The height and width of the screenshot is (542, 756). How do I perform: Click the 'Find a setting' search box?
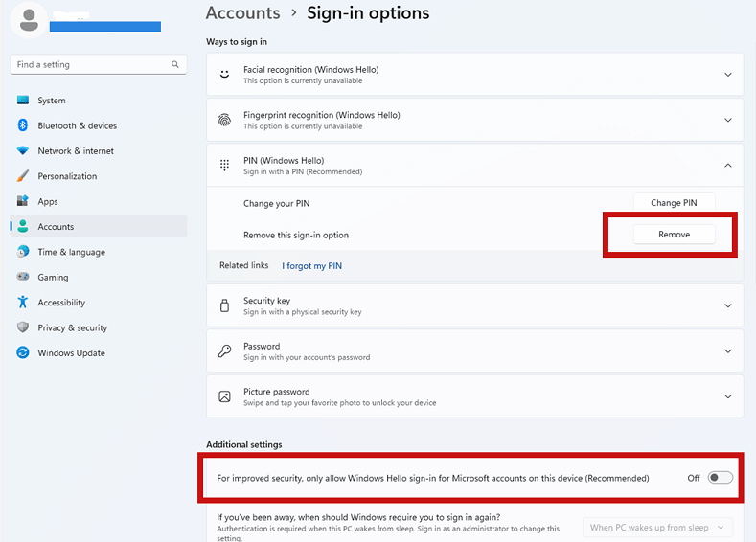(x=99, y=64)
